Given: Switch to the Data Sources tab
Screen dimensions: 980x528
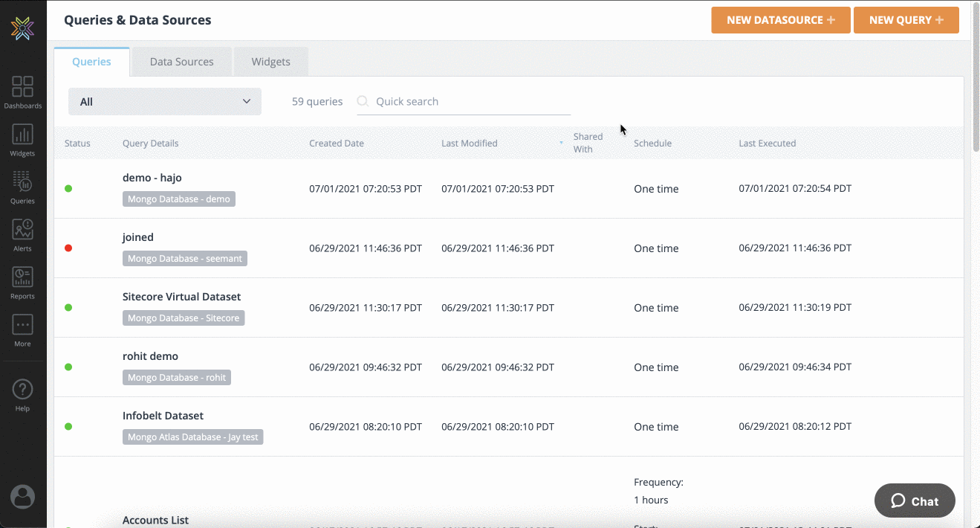Looking at the screenshot, I should pyautogui.click(x=181, y=62).
